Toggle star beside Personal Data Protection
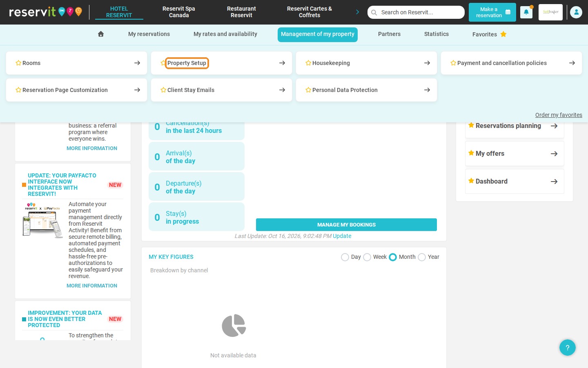Screen dimensions: 588x368 tap(308, 90)
